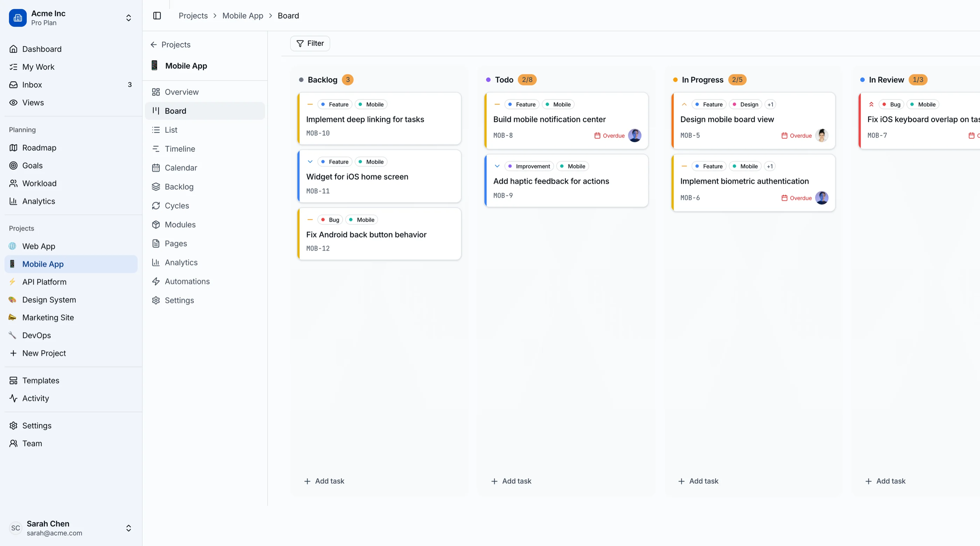Select the Web App project
980x546 pixels.
pos(71,246)
